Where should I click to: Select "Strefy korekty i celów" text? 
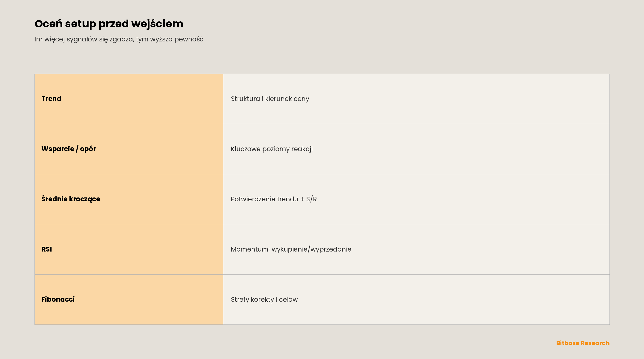pyautogui.click(x=264, y=299)
